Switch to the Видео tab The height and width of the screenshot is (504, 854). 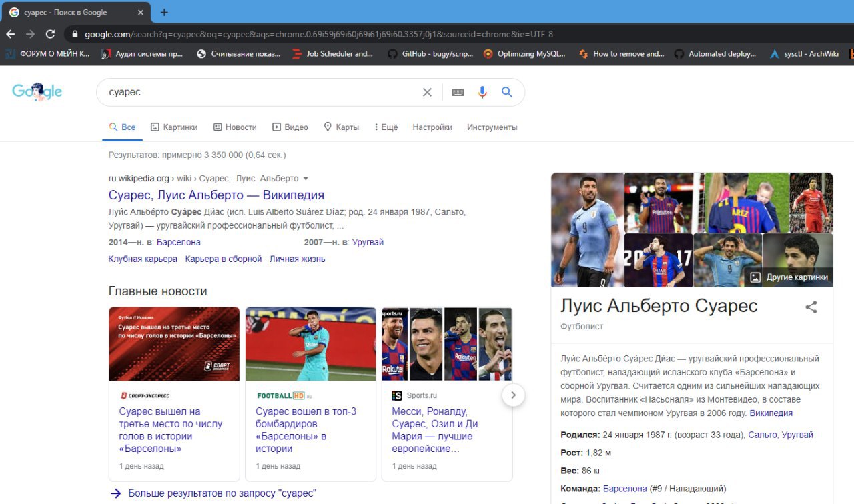(290, 127)
